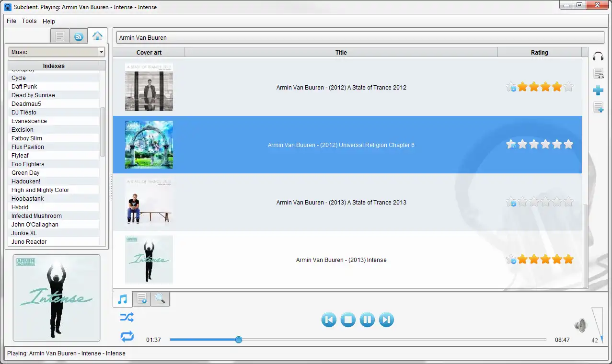Rate Universal Religion Chapter 6 three stars
612x364 pixels.
point(545,144)
